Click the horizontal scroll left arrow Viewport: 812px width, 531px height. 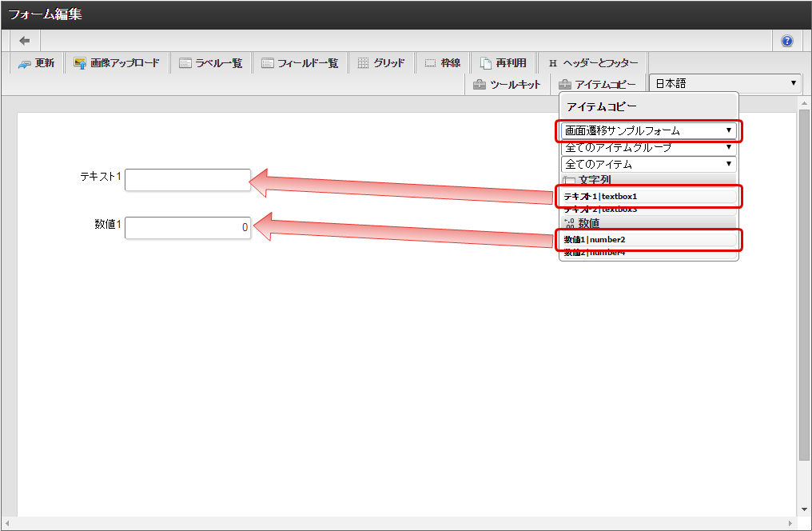pos(7,523)
